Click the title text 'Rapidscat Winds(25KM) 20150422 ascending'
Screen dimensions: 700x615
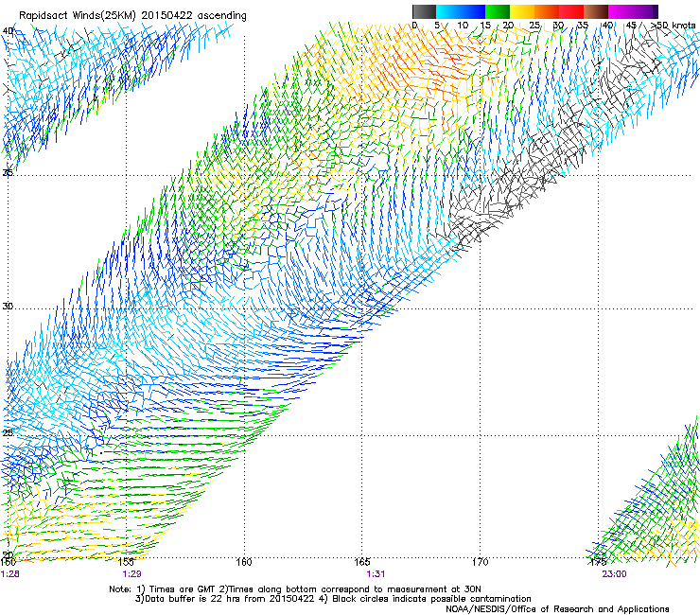(132, 16)
